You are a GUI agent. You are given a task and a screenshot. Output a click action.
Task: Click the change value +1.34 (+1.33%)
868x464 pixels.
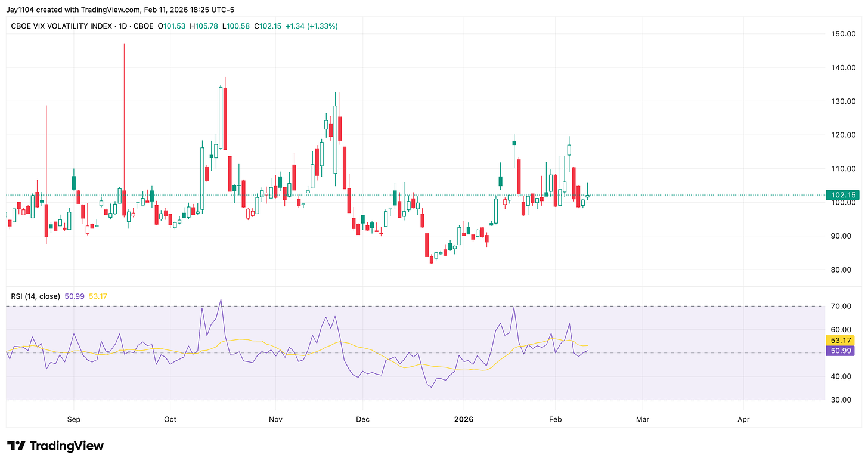click(313, 26)
